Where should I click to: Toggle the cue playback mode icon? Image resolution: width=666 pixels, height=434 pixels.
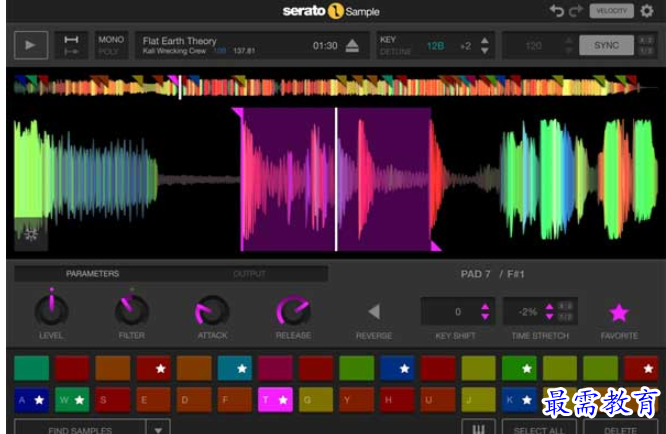tap(71, 45)
